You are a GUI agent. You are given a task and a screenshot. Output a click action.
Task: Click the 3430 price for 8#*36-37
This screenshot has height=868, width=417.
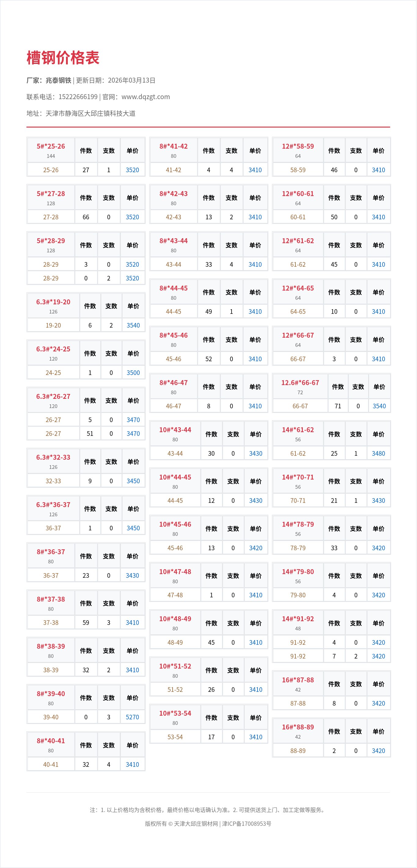click(x=132, y=576)
